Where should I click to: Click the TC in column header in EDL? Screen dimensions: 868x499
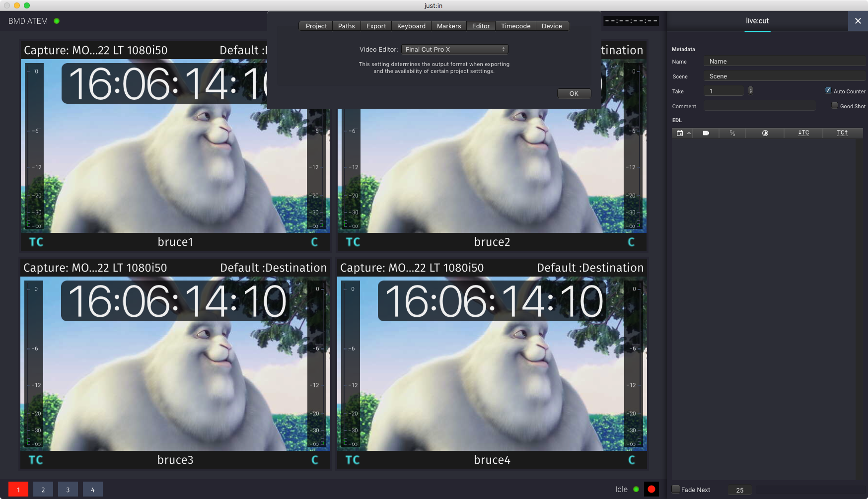(x=803, y=133)
